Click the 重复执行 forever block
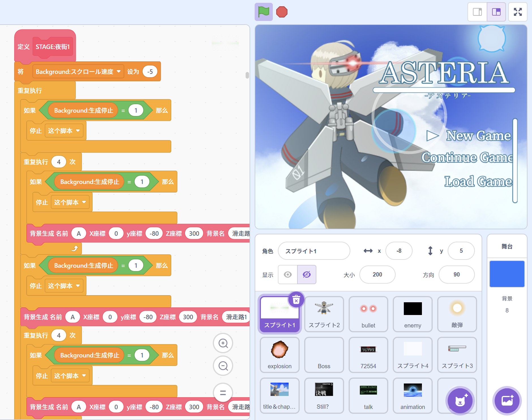Viewport: 532px width, 420px height. (45, 91)
